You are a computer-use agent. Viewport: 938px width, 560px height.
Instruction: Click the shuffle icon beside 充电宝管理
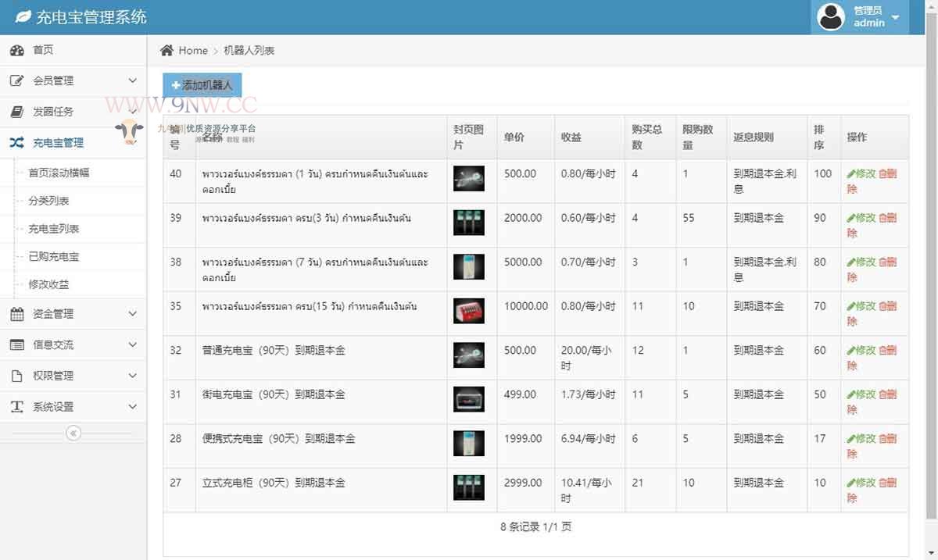tap(17, 143)
